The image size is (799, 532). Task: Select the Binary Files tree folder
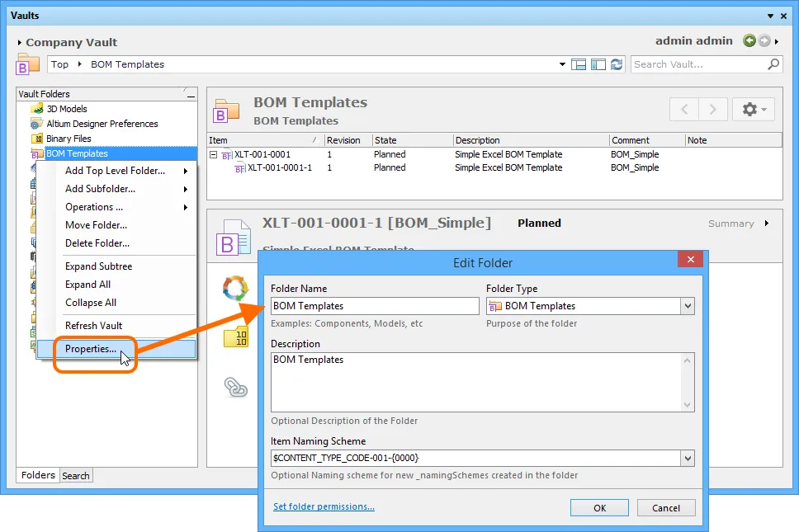69,139
